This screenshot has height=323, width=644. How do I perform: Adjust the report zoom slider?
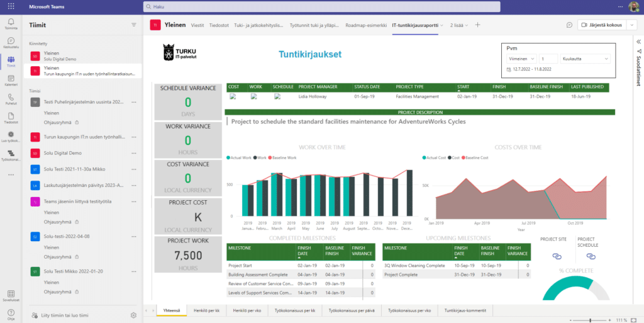(590, 320)
